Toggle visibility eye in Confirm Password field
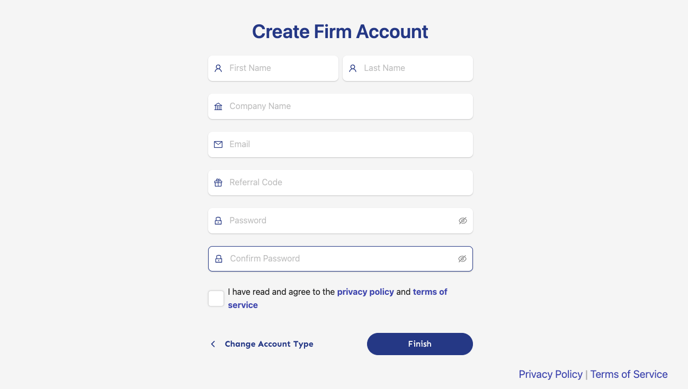The width and height of the screenshot is (688, 389). 462,259
